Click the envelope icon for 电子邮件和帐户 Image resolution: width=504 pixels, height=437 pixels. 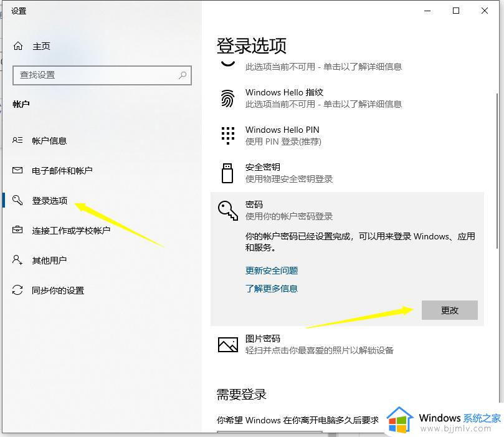tap(17, 170)
